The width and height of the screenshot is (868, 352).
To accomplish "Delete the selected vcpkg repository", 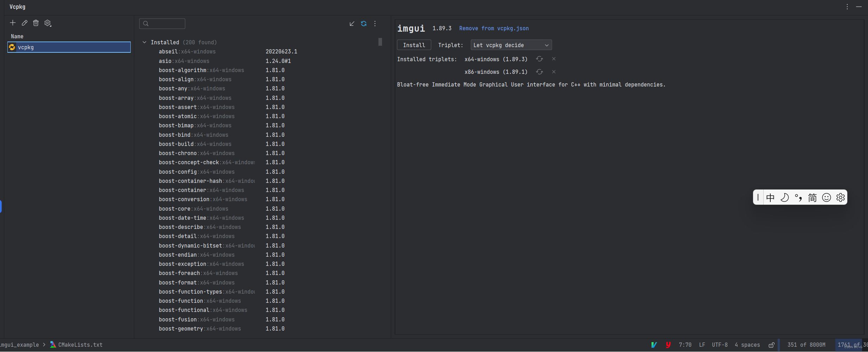I will (36, 23).
